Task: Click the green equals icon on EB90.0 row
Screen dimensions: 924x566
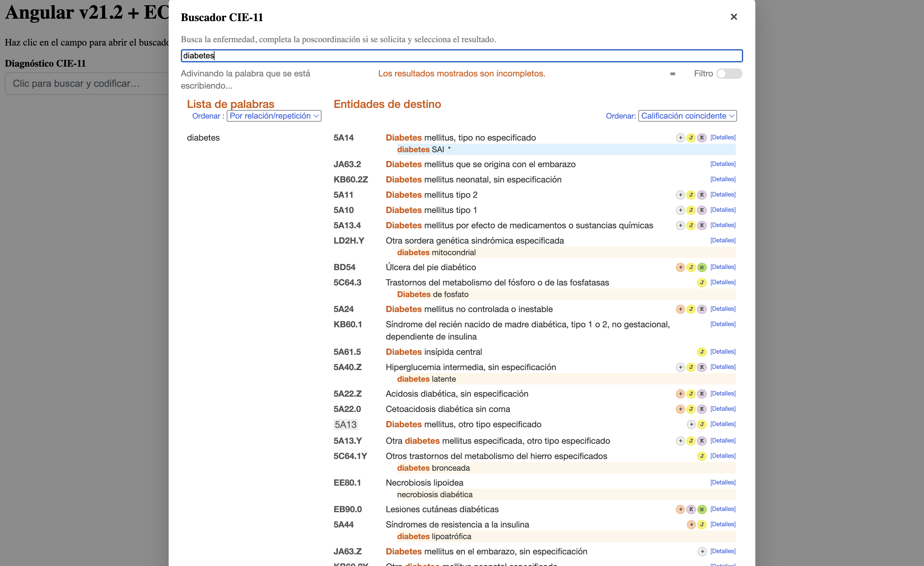Action: 702,509
